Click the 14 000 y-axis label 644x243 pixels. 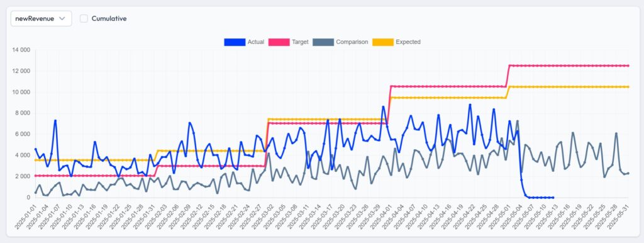pos(21,50)
